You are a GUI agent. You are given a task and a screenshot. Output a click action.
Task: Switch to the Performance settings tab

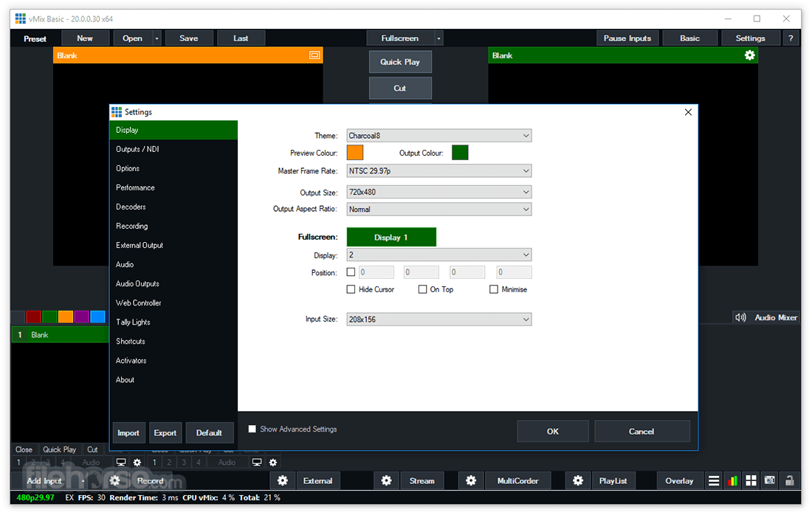tap(173, 187)
